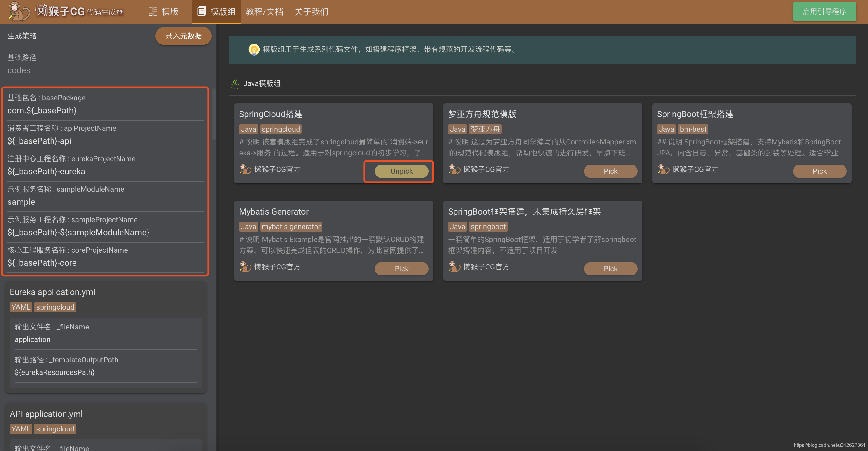
Task: Open the SpringCloud搭建 title link
Action: [x=271, y=114]
